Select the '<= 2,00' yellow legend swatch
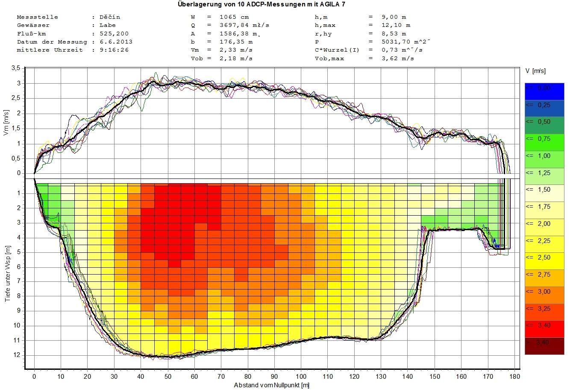573x392 pixels. [544, 226]
